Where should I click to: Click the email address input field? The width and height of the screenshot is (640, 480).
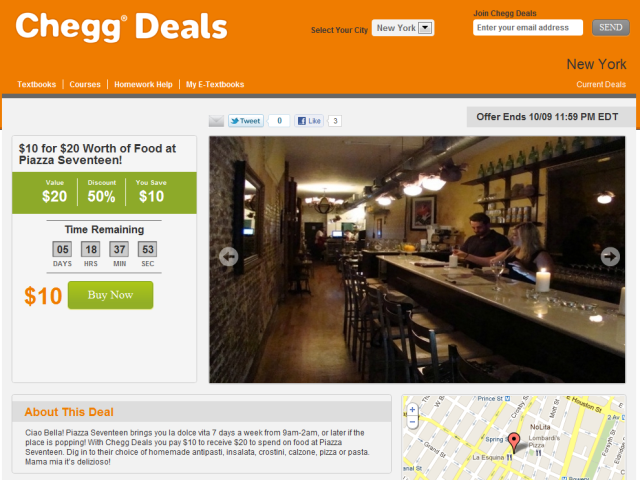coord(528,27)
